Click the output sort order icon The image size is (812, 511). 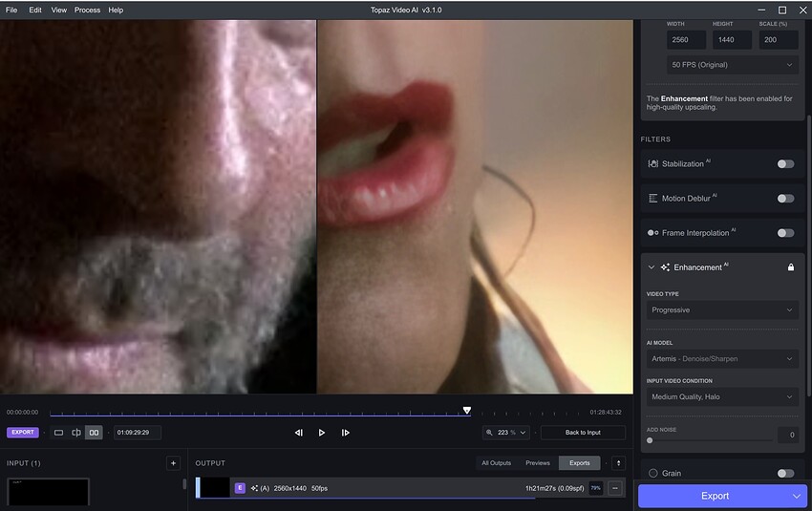tap(618, 463)
